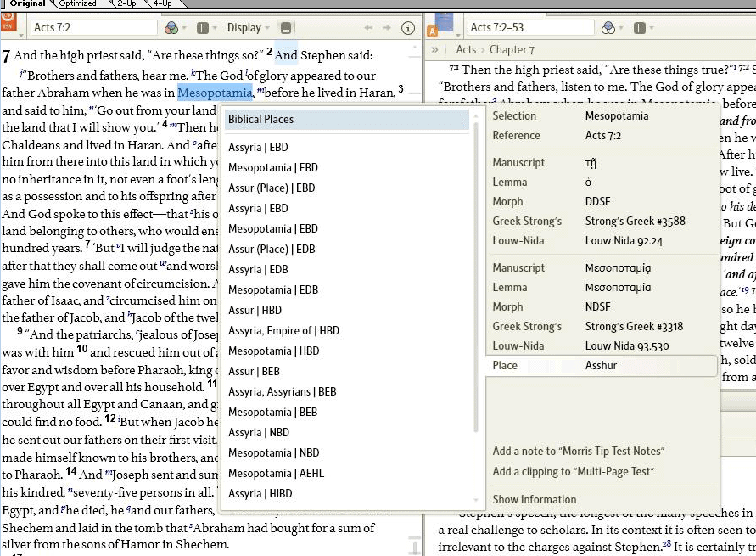
Task: Select Add a note to Morris Tip Test Notes
Action: tap(578, 451)
